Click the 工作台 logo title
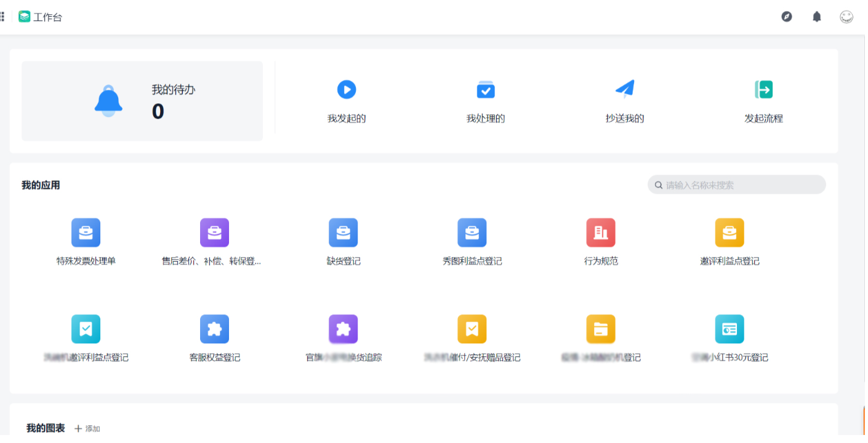This screenshot has width=868, height=443. click(41, 17)
